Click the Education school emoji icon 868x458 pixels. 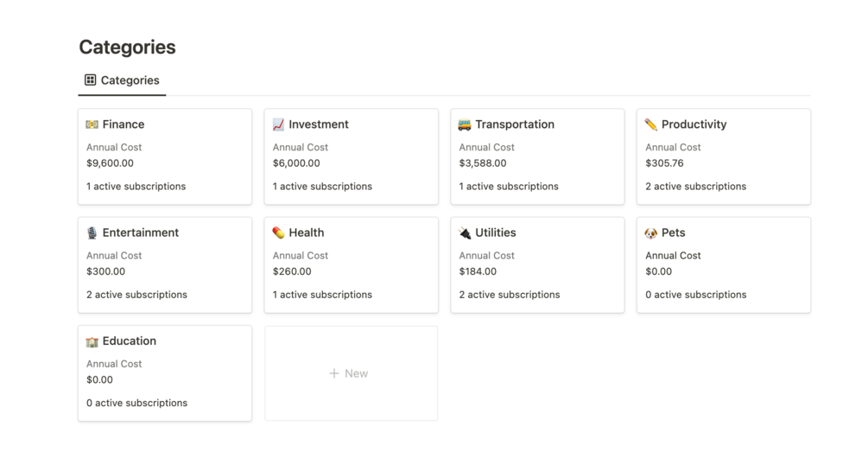(92, 341)
